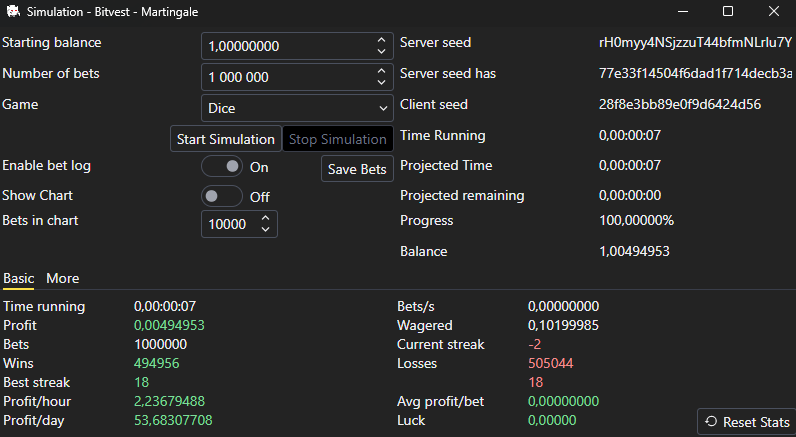
Task: Decrease the Starting balance with the down arrow
Action: pyautogui.click(x=381, y=51)
